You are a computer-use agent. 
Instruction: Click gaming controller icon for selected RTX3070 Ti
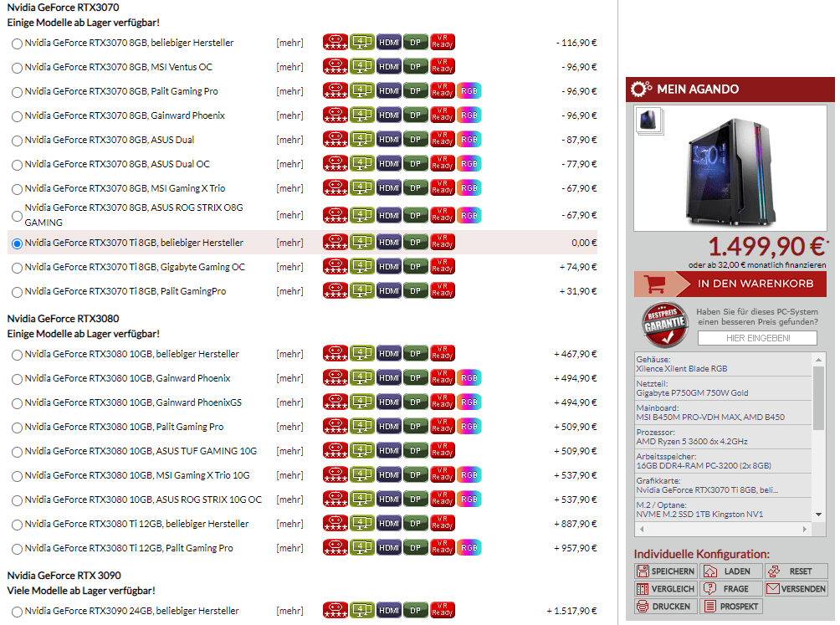pyautogui.click(x=335, y=242)
